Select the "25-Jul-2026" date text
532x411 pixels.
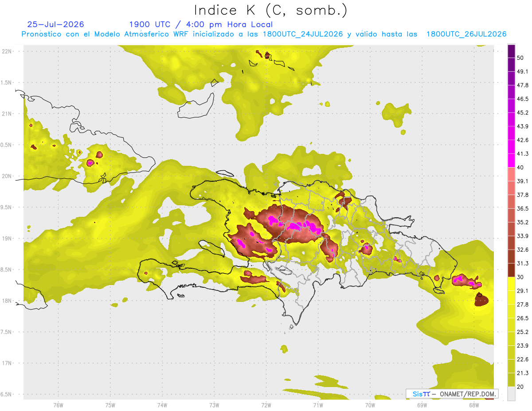[x=56, y=24]
